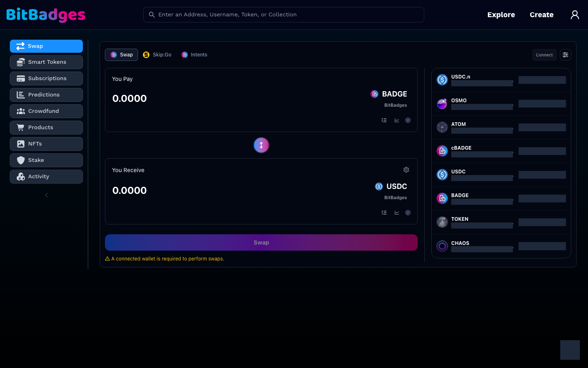Open the swap settings sliders icon
Image resolution: width=588 pixels, height=368 pixels.
pos(565,55)
